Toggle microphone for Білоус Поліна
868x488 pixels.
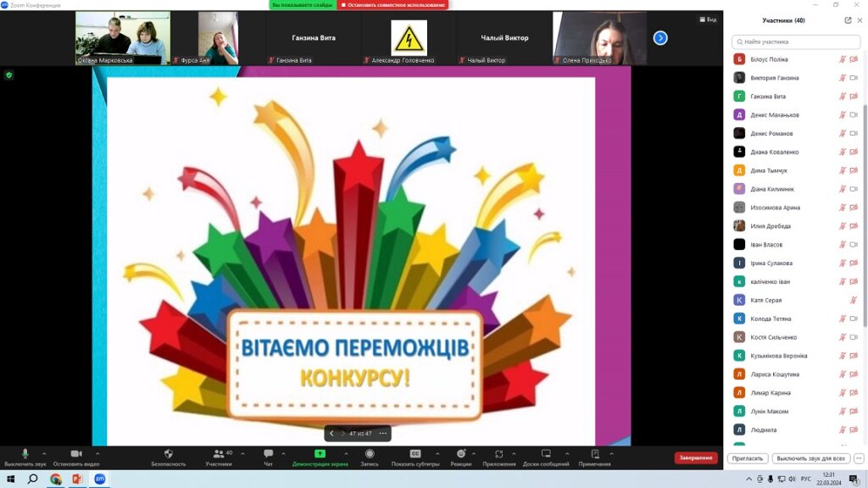coord(842,59)
